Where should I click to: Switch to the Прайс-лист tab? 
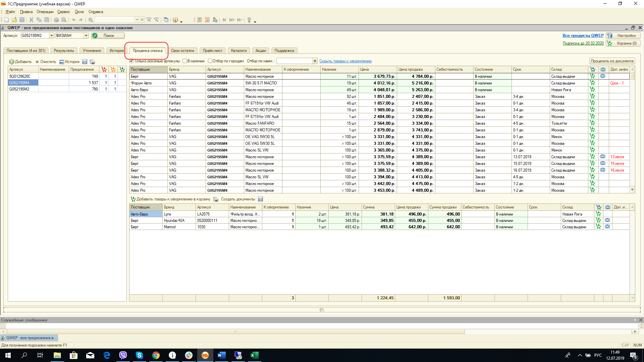pyautogui.click(x=213, y=51)
